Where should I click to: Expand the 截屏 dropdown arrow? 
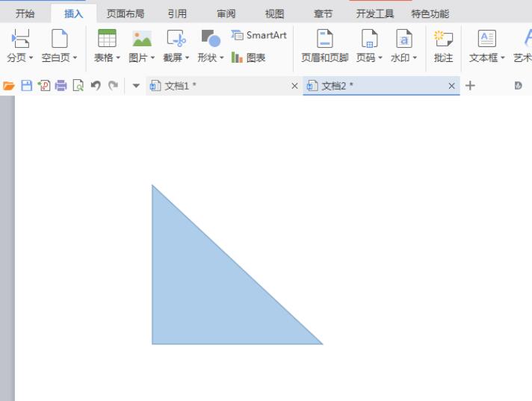click(187, 58)
